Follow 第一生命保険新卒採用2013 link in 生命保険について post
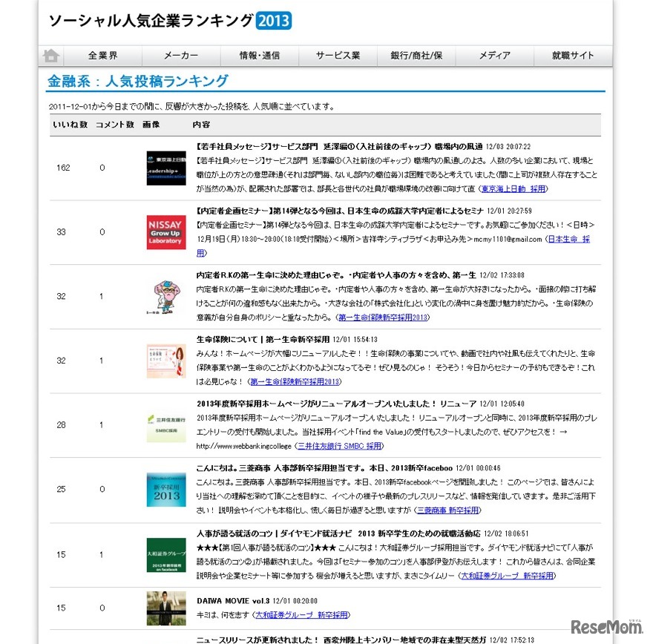Screen dimensions: 653x644 [295, 382]
